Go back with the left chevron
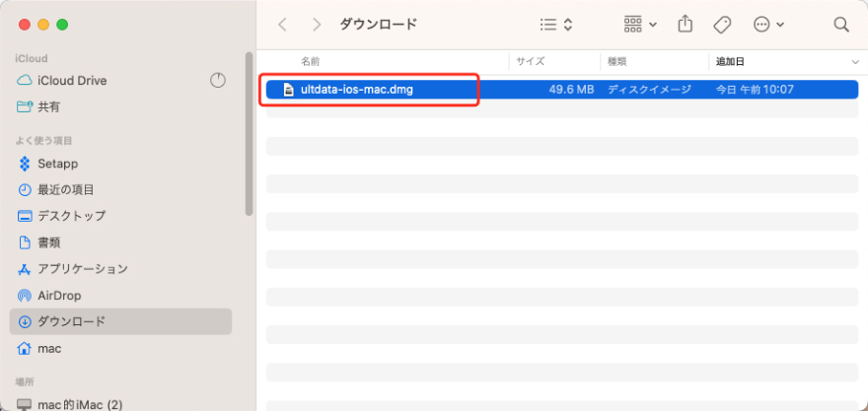Image resolution: width=868 pixels, height=412 pixels. click(x=282, y=25)
